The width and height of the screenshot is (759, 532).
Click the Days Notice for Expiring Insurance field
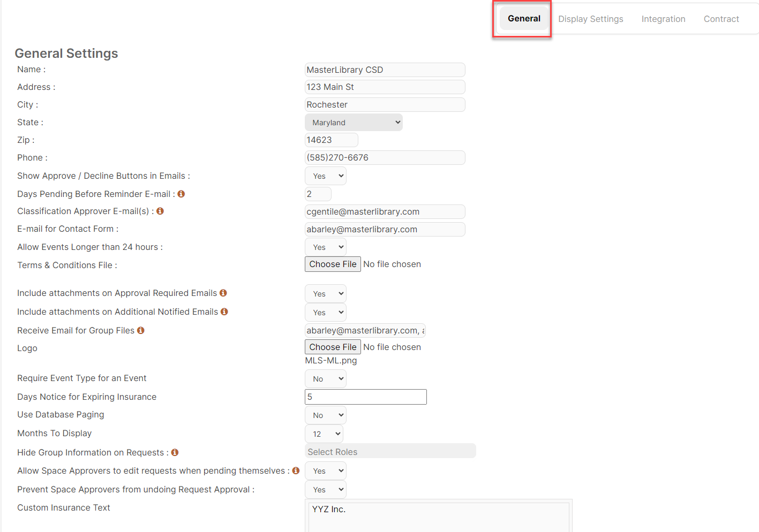pyautogui.click(x=365, y=397)
